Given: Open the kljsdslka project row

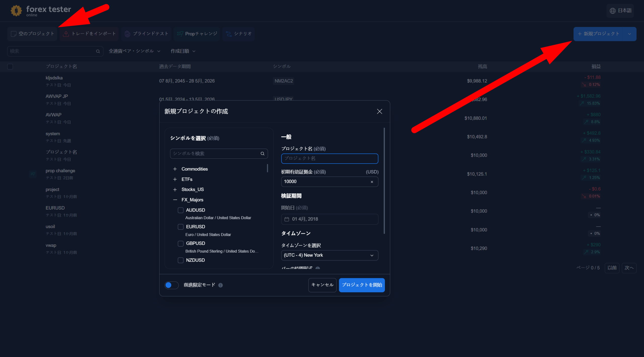Looking at the screenshot, I should click(x=322, y=81).
